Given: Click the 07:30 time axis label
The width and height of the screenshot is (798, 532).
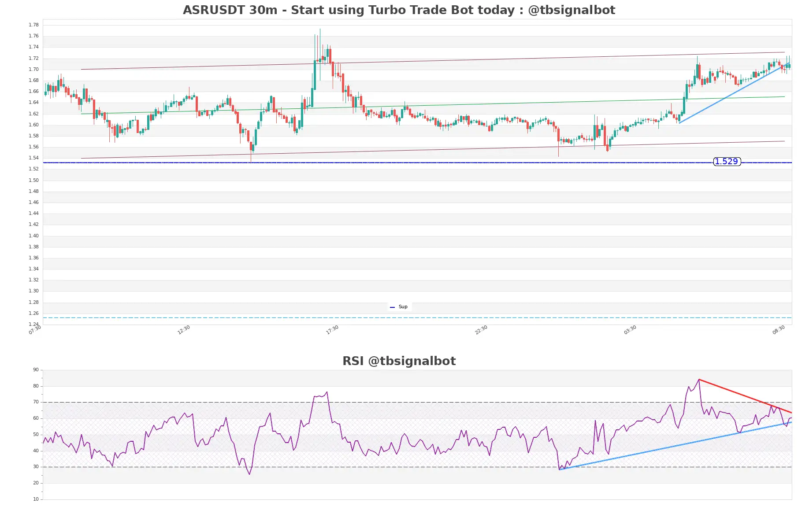Looking at the screenshot, I should pyautogui.click(x=35, y=330).
